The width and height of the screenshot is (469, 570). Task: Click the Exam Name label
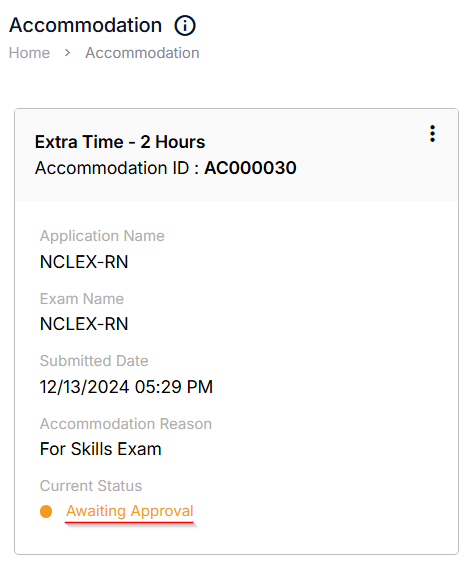(82, 299)
